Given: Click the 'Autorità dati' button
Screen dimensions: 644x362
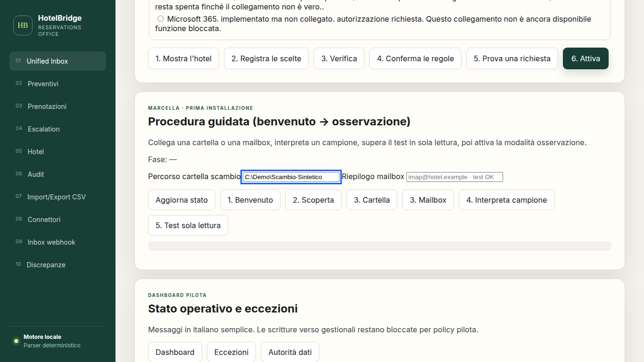Looking at the screenshot, I should pyautogui.click(x=290, y=352).
